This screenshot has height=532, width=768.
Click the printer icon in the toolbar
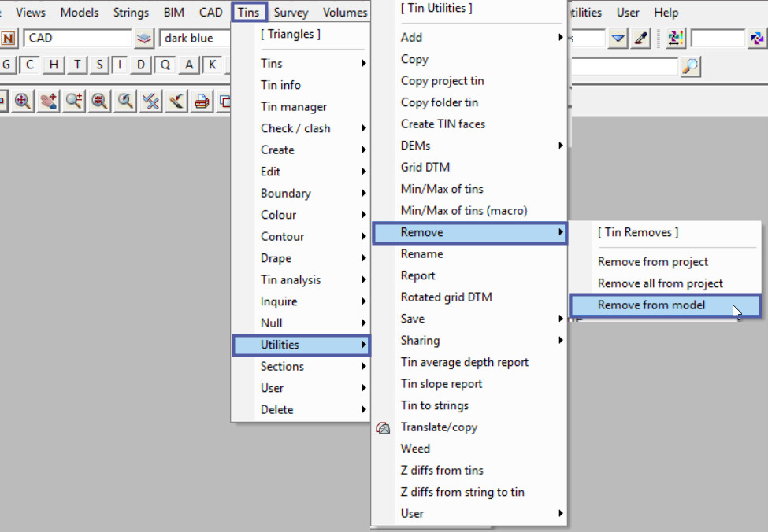point(202,101)
